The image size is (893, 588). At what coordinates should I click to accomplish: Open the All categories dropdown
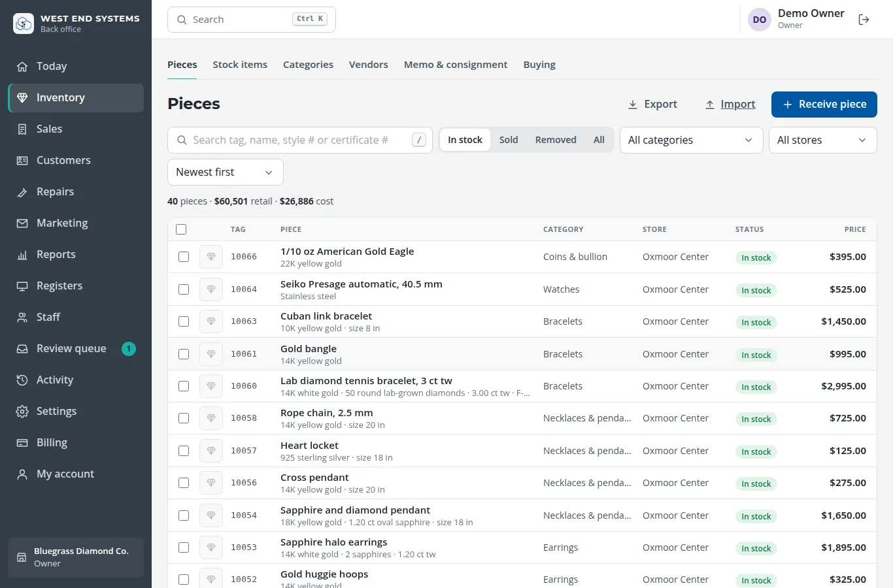click(691, 140)
